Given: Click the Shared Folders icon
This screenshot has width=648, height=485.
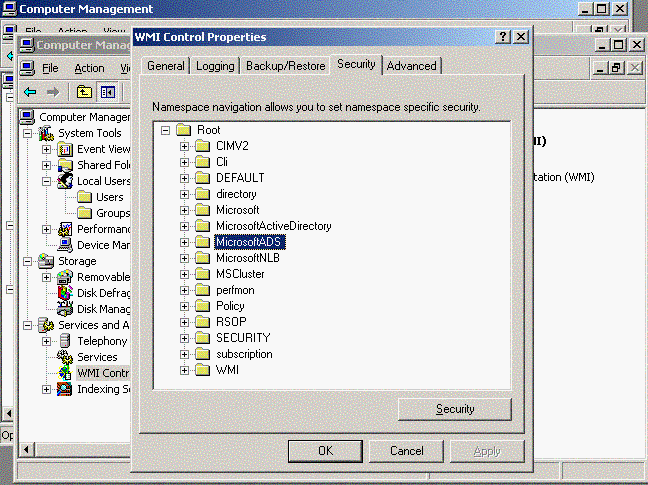Looking at the screenshot, I should 65,165.
